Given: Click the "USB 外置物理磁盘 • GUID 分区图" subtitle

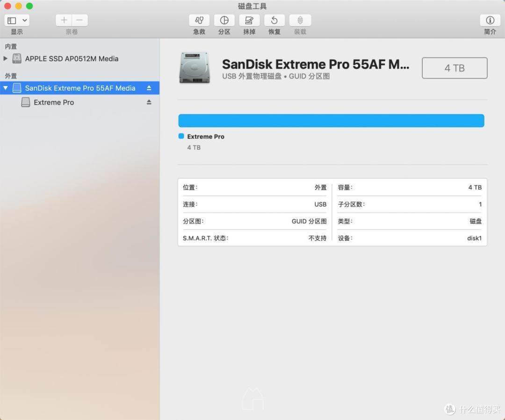Looking at the screenshot, I should tap(276, 76).
